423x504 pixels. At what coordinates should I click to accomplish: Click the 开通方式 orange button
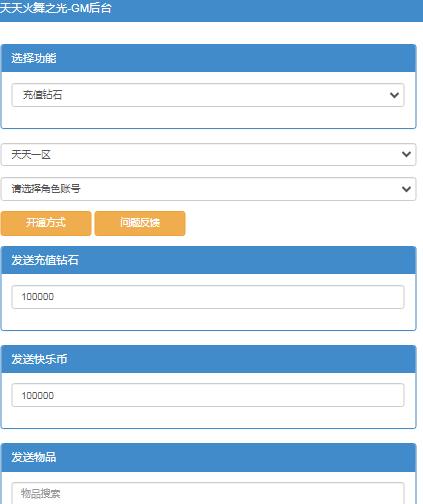point(46,223)
